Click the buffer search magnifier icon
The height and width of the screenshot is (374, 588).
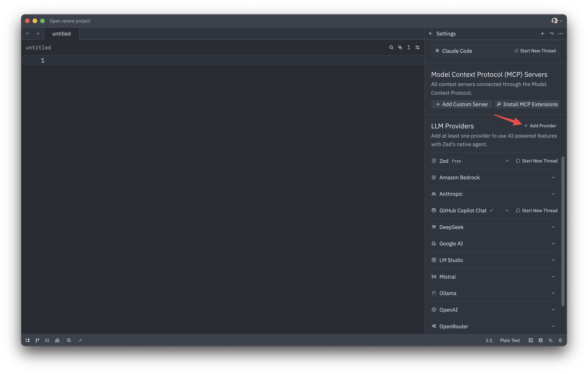pyautogui.click(x=391, y=47)
